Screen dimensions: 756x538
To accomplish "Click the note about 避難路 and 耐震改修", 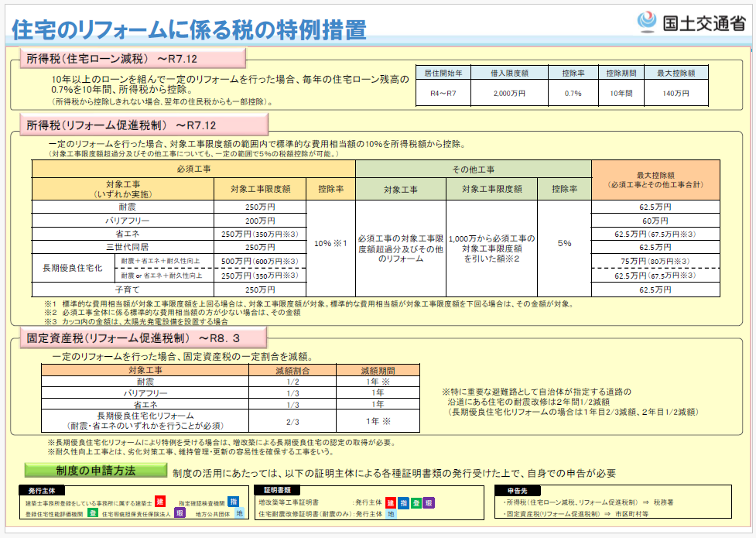I will (x=570, y=402).
